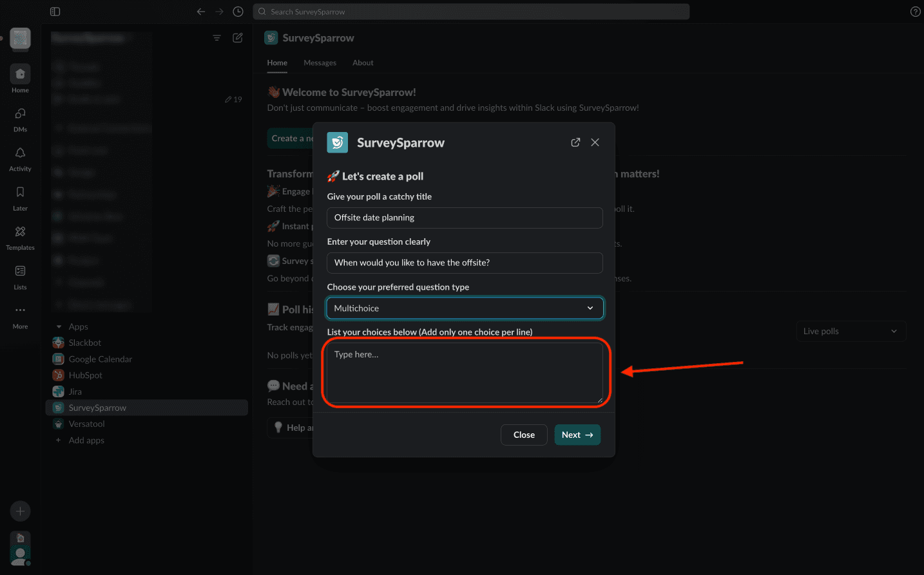Click the Next button in the poll dialog
The image size is (924, 575).
[577, 435]
